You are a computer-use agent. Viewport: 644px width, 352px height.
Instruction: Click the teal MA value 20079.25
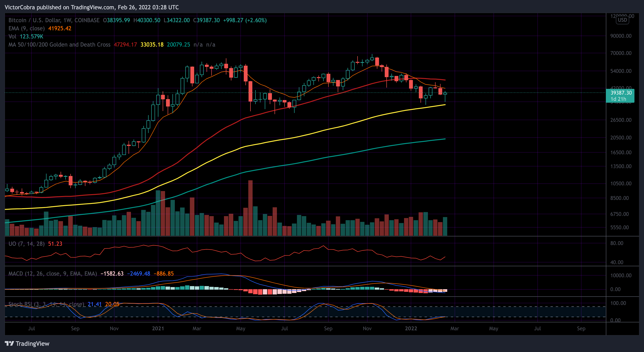coord(178,45)
